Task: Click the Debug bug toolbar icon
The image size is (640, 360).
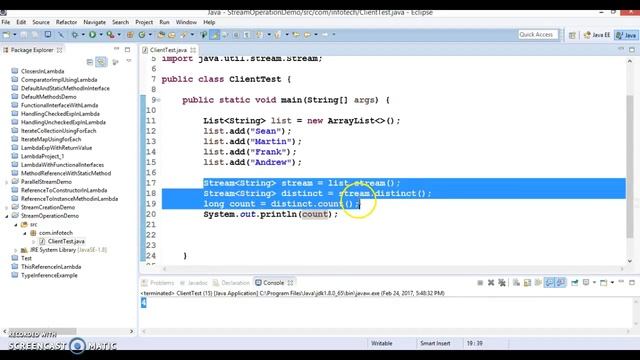Action: coord(75,35)
